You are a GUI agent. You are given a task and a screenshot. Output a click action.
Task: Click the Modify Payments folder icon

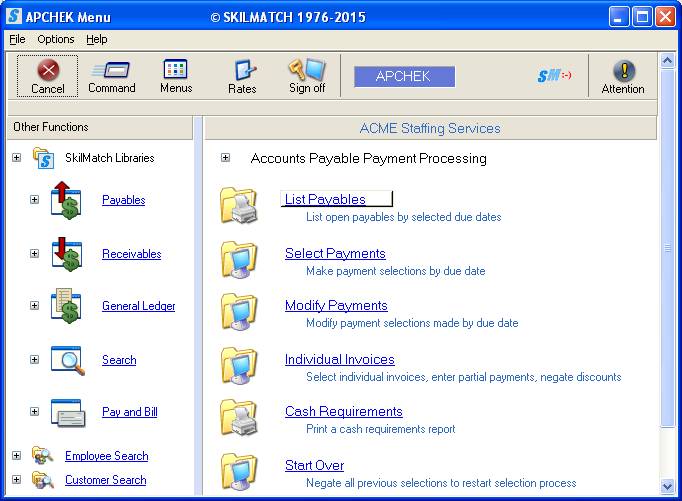(x=239, y=312)
